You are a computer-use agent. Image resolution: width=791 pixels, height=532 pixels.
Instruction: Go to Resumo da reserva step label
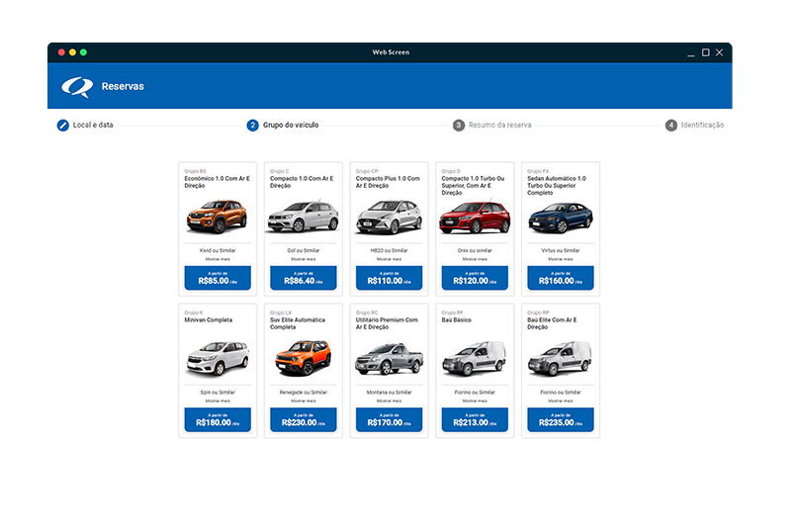(x=499, y=126)
